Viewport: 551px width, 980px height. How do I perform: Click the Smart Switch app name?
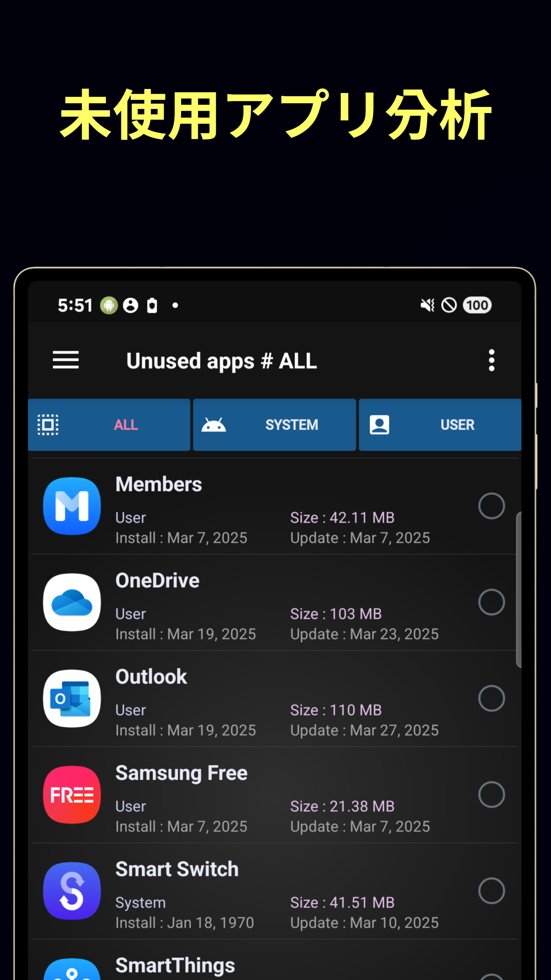point(177,869)
